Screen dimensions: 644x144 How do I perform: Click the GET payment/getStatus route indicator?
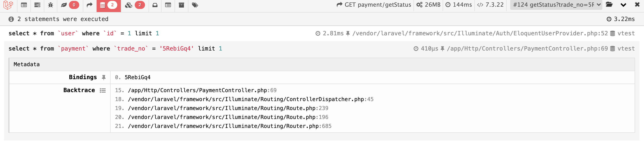374,5
